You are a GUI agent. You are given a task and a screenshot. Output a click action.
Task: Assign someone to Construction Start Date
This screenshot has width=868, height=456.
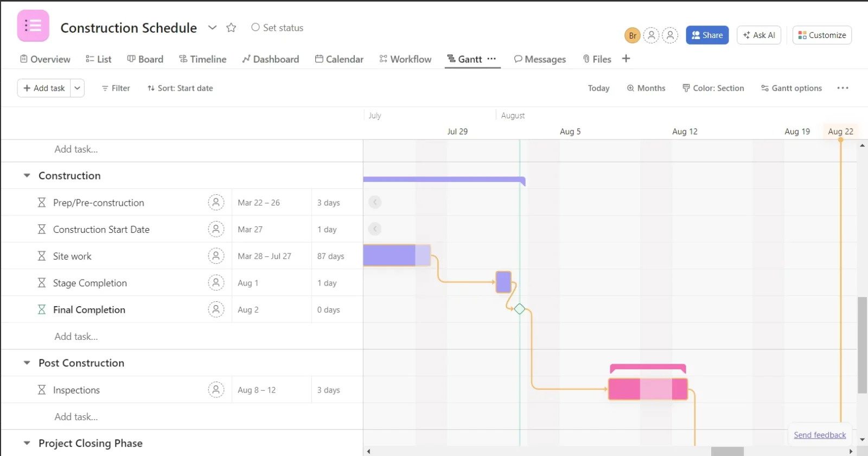point(216,229)
